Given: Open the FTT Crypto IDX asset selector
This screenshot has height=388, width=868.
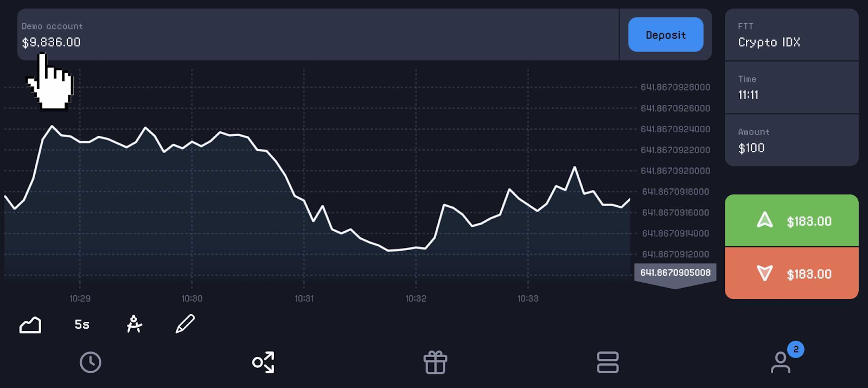Looking at the screenshot, I should 791,35.
